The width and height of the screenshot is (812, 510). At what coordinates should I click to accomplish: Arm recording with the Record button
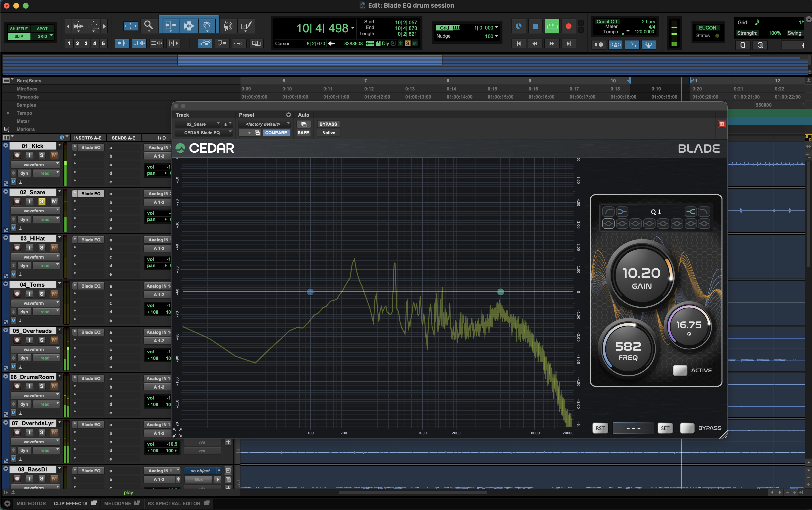tap(569, 26)
